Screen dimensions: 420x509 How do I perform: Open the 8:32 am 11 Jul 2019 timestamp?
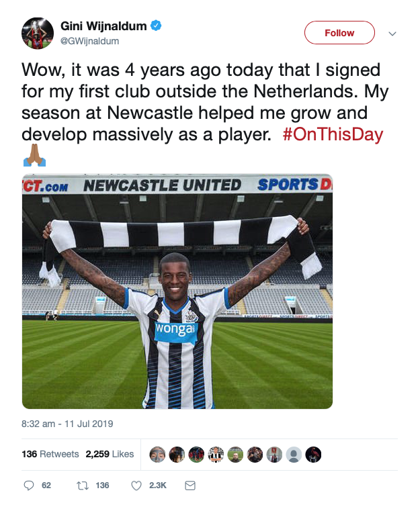tap(67, 424)
